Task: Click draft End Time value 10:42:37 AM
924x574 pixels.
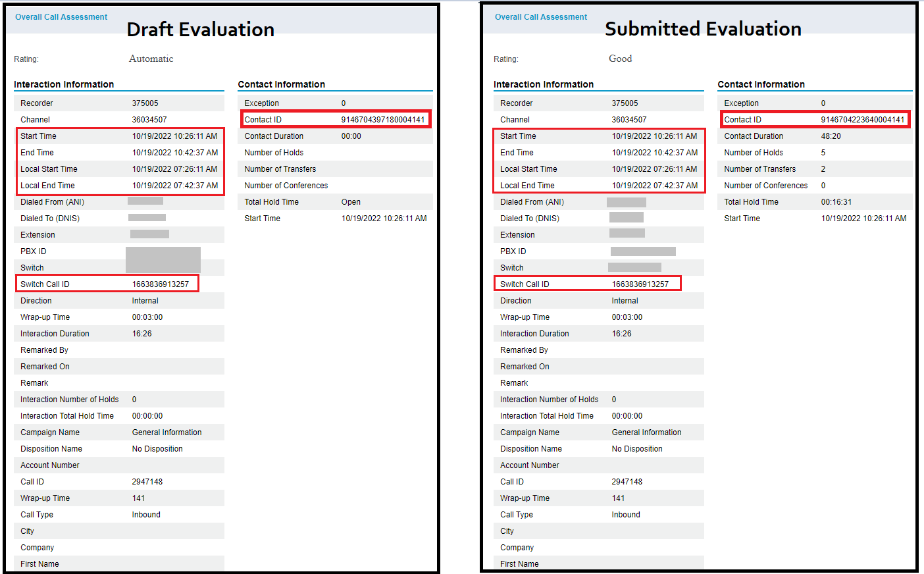Action: point(196,153)
